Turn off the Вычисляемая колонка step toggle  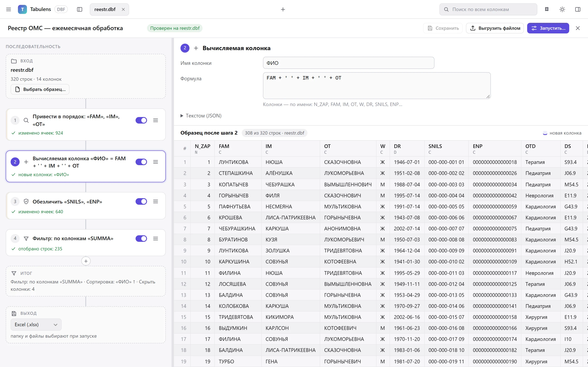coord(141,162)
